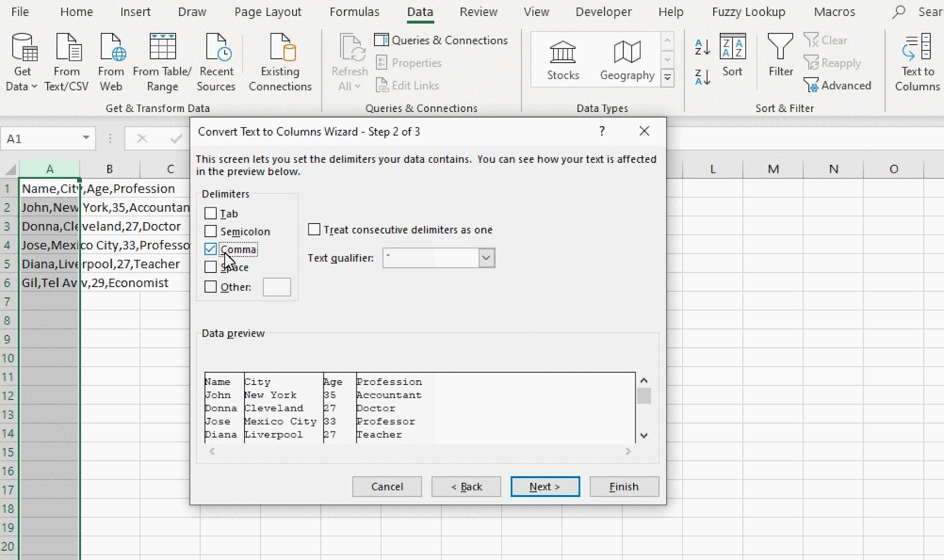944x560 pixels.
Task: Click the data preview scroll down arrow
Action: 644,436
